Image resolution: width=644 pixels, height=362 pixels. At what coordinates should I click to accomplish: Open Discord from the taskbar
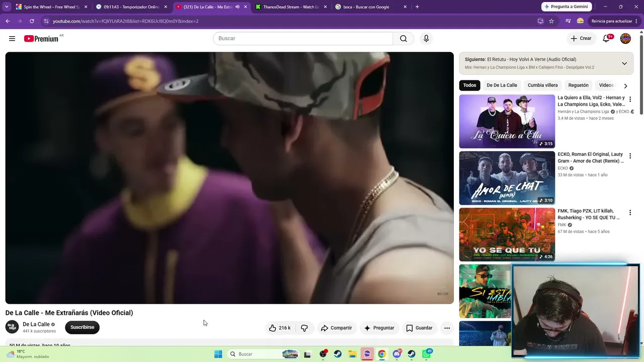397,354
